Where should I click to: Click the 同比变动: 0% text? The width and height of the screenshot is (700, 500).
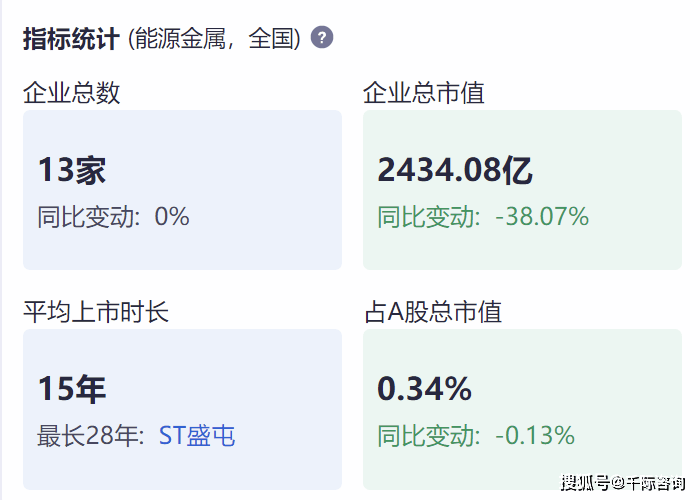[x=113, y=217]
